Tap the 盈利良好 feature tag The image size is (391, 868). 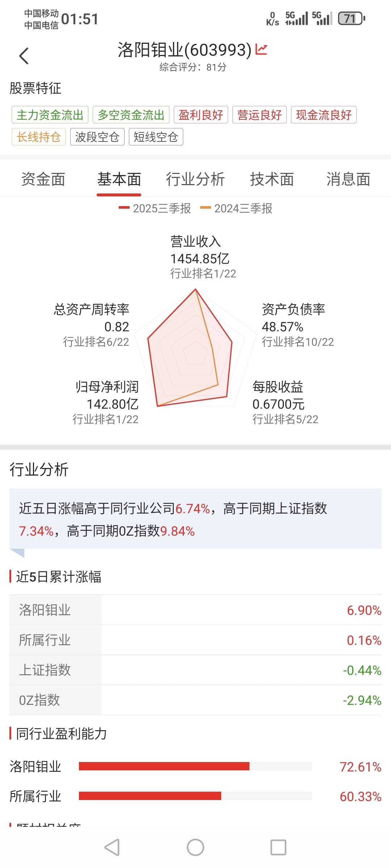[201, 115]
